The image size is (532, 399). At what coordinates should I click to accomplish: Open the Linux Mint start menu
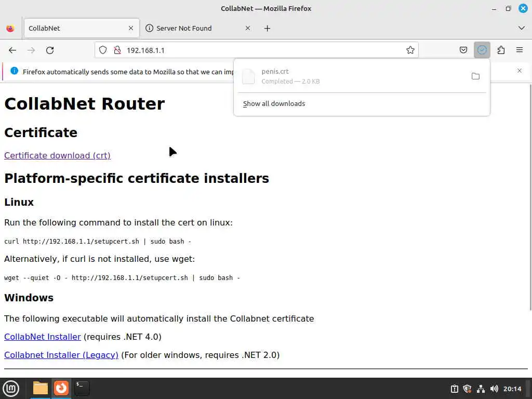coord(11,388)
